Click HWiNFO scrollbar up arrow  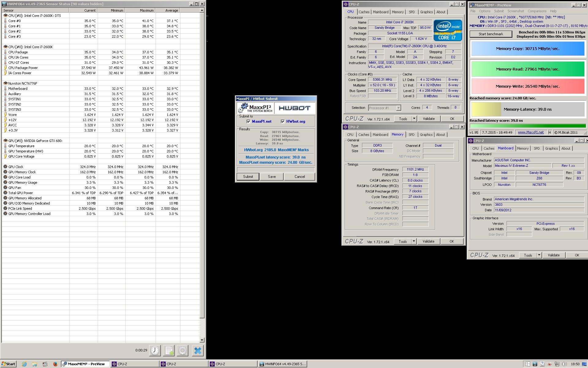coord(202,10)
